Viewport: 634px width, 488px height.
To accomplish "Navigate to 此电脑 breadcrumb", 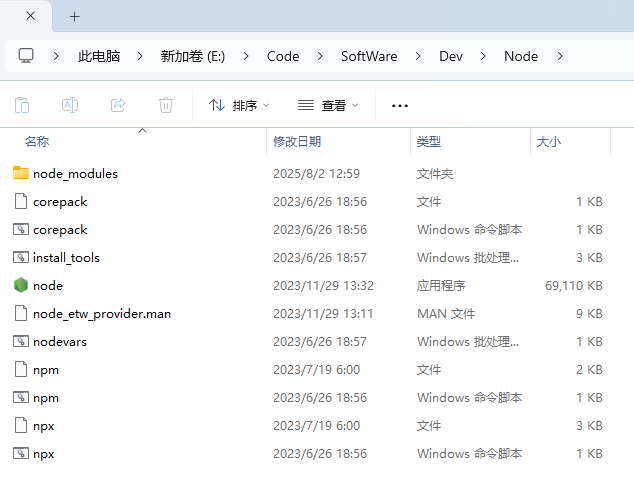I will pyautogui.click(x=99, y=56).
